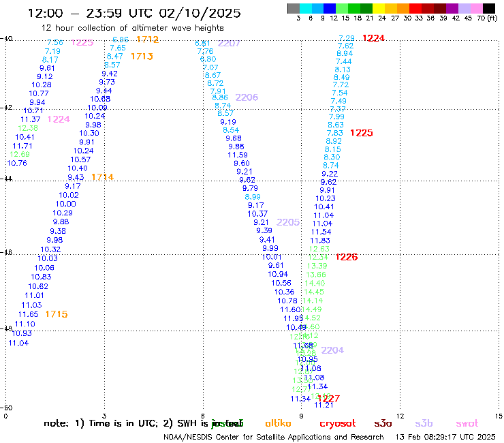Image resolution: width=504 pixels, height=443 pixels.
Task: Click the wave height value 10.00
Action: click(x=66, y=204)
